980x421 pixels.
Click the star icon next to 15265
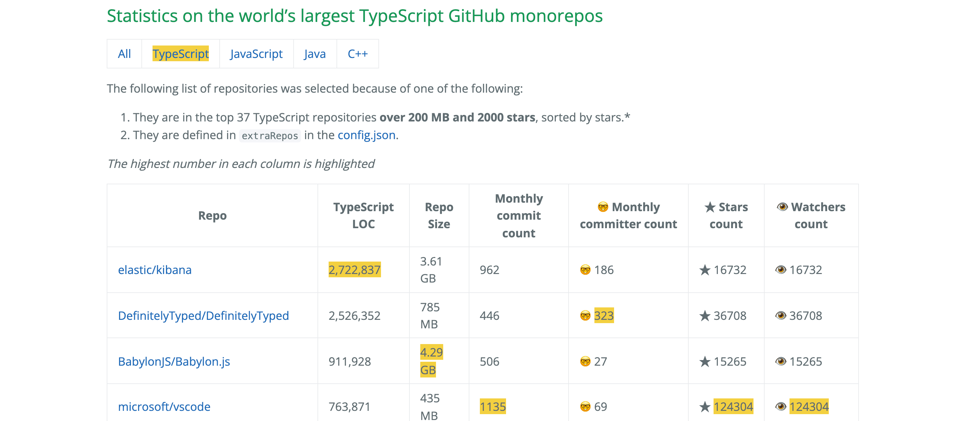705,361
